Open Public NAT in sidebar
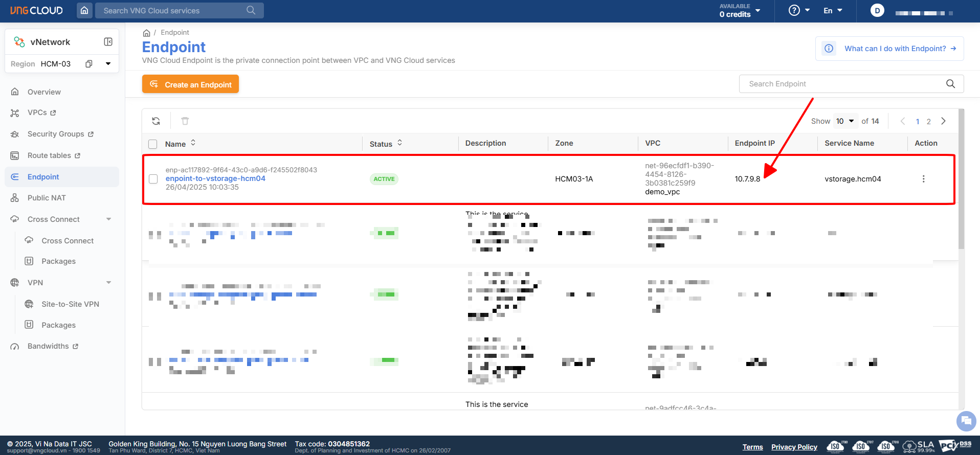This screenshot has width=980, height=455. point(47,198)
